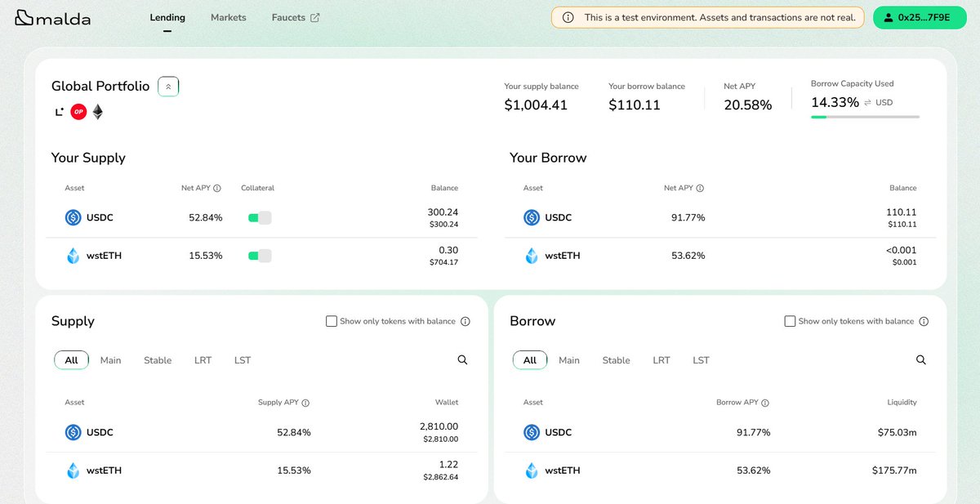Click the 300.24 USDC supply balance
The width and height of the screenshot is (980, 504).
[x=443, y=212]
